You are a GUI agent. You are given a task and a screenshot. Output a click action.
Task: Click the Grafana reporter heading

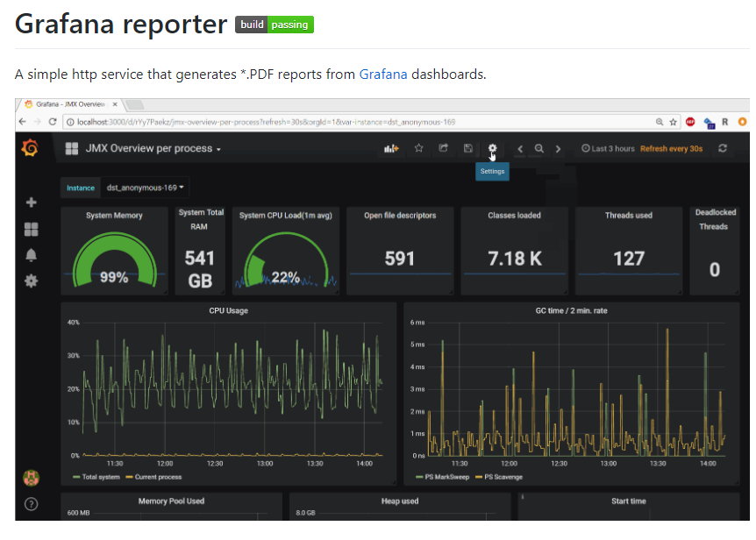pyautogui.click(x=121, y=24)
